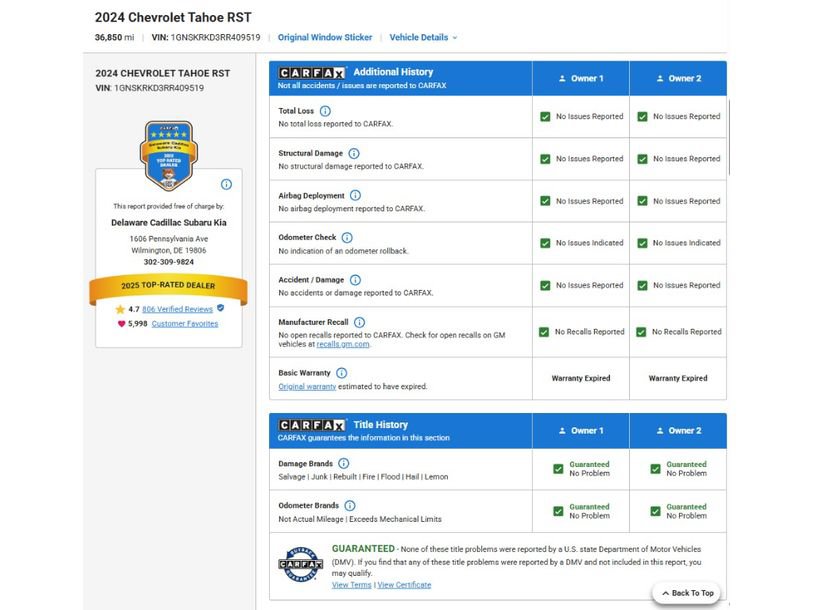Screen dimensions: 814x610
Task: Open the Airbag Deployment info icon
Action: (355, 196)
